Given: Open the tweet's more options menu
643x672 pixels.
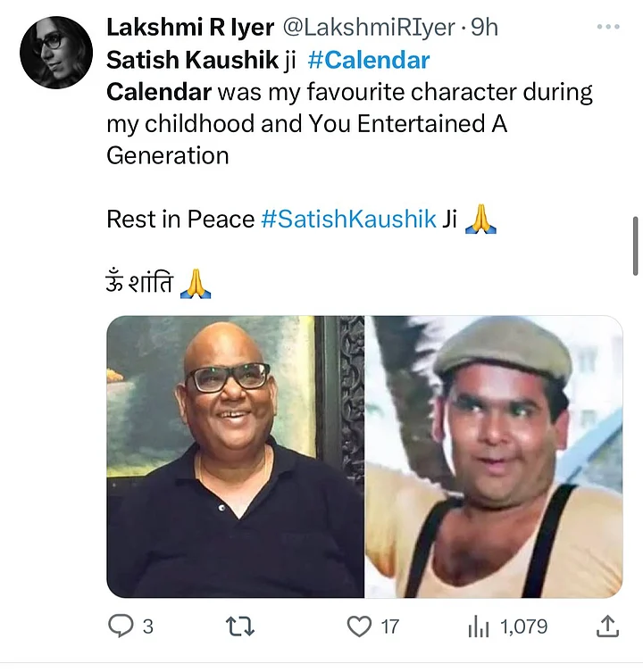Looking at the screenshot, I should (x=607, y=27).
